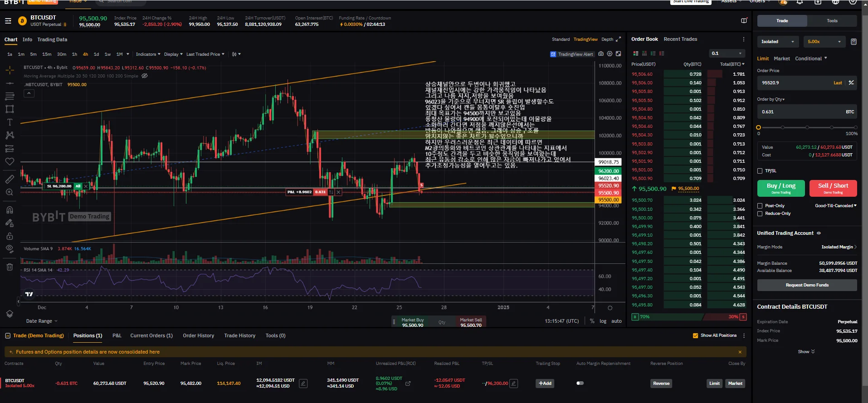
Task: Check the Post-Only option
Action: coord(760,206)
